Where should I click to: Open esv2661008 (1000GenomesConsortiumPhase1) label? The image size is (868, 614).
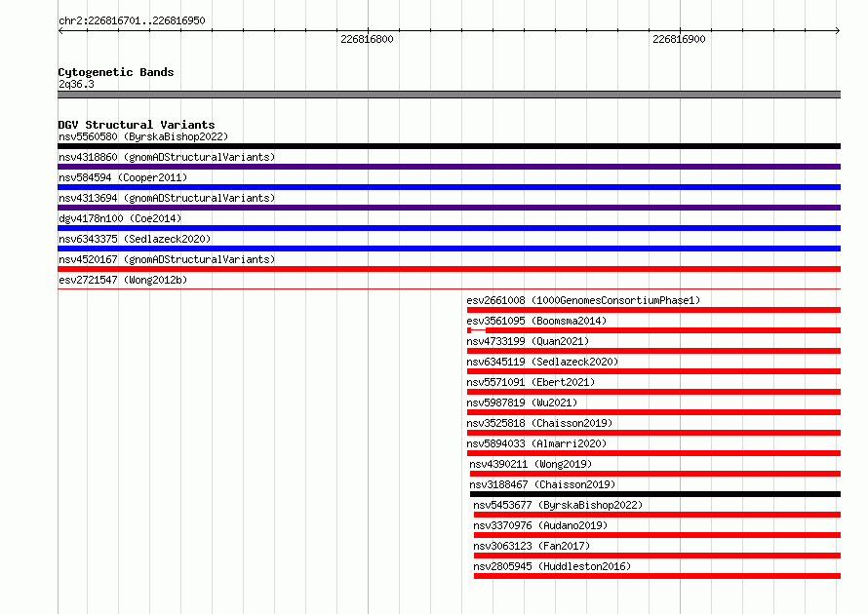coord(583,300)
